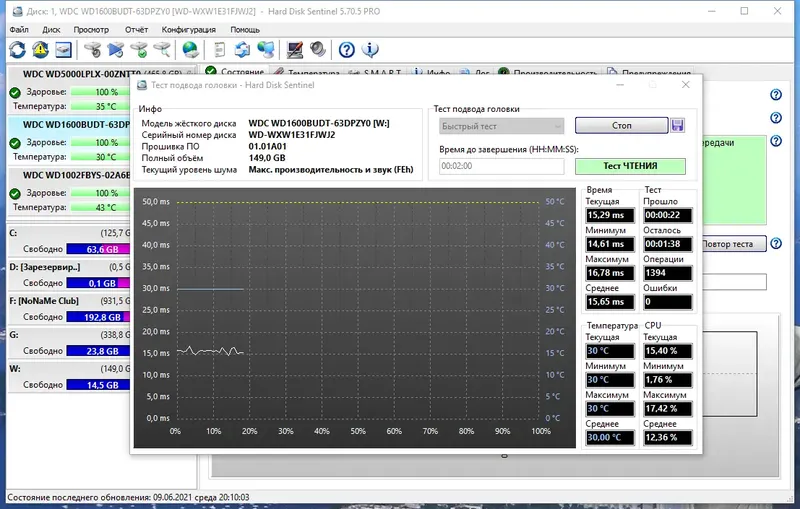Click the Повтор теста button
The height and width of the screenshot is (509, 800).
coord(734,244)
